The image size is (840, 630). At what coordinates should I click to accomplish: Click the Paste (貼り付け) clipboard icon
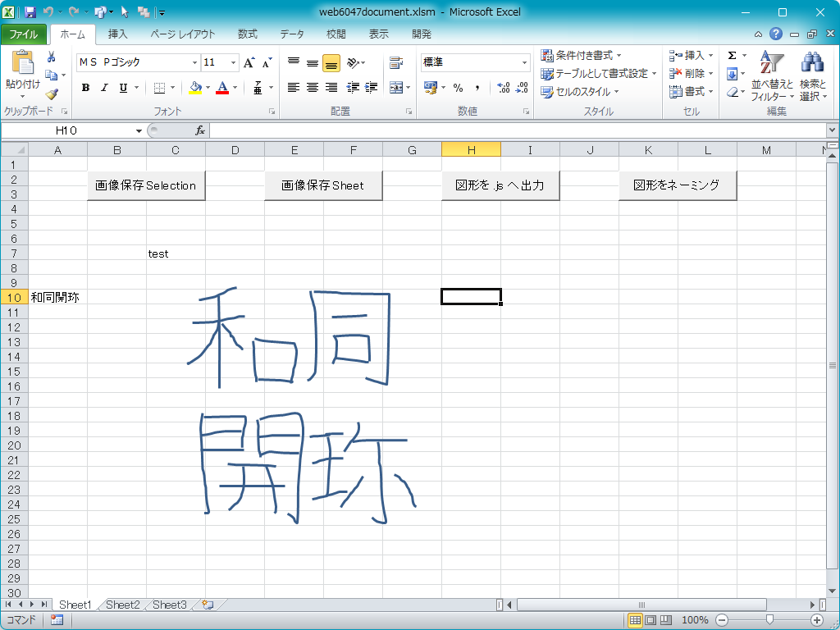[22, 64]
